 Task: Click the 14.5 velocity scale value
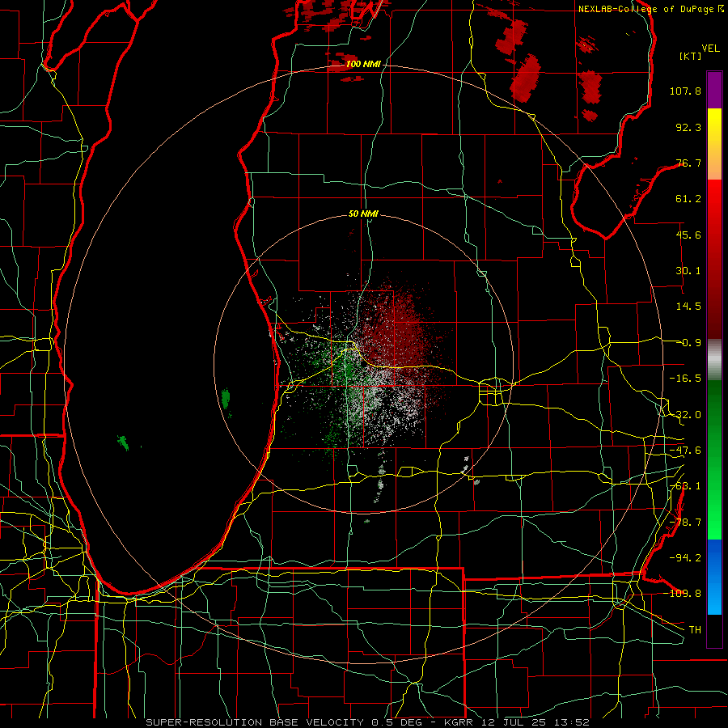(688, 307)
